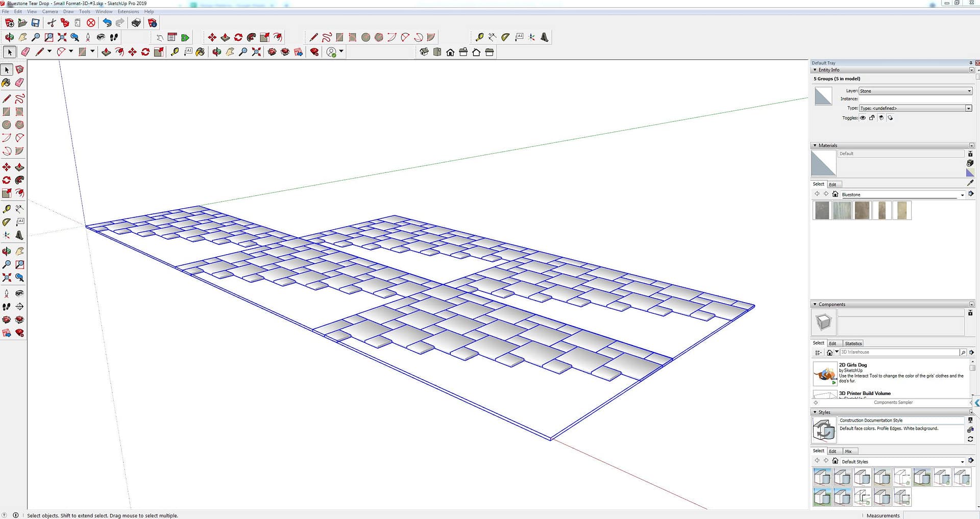This screenshot has height=519, width=980.
Task: Select the Axes tool in left toolbar
Action: point(6,235)
